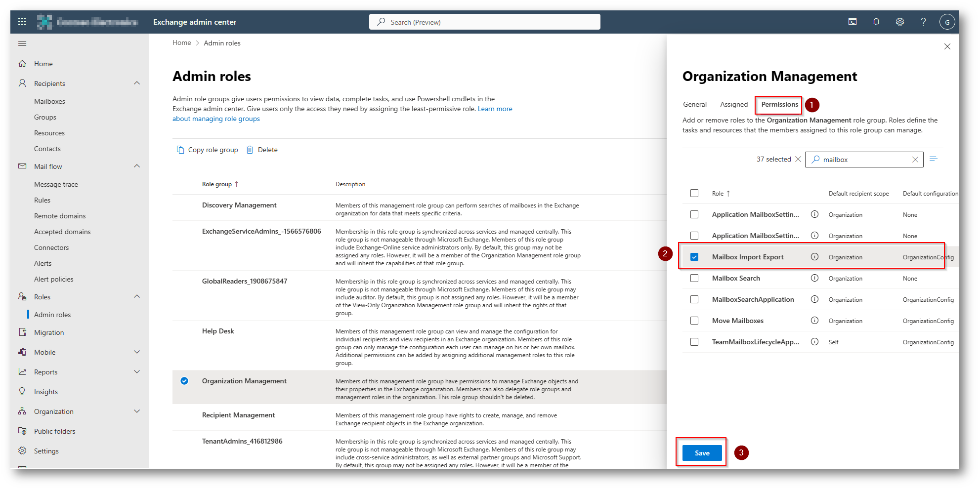Click the mailbox role search field
The image size is (980, 490).
tap(864, 160)
